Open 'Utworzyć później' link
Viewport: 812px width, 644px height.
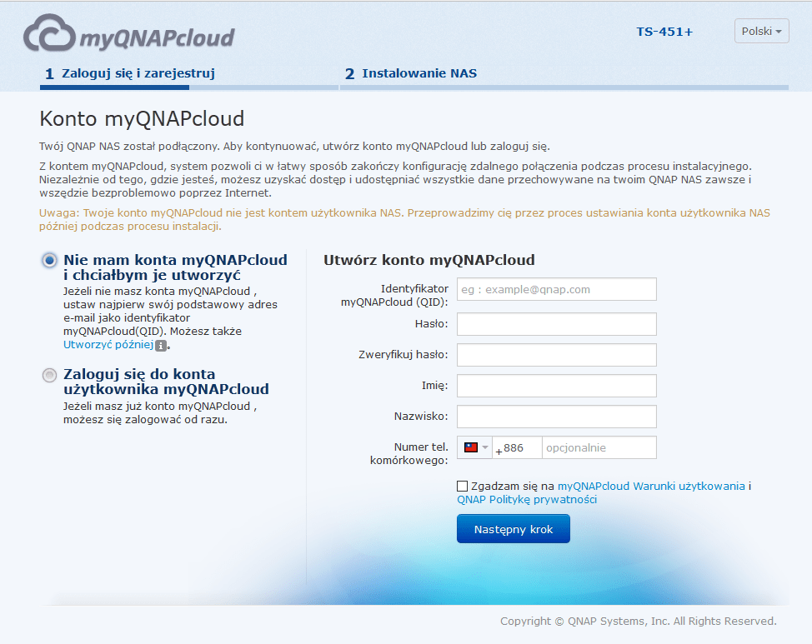[108, 344]
